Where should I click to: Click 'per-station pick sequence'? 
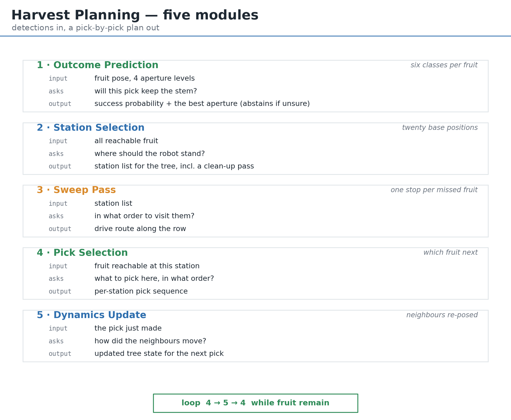[141, 291]
